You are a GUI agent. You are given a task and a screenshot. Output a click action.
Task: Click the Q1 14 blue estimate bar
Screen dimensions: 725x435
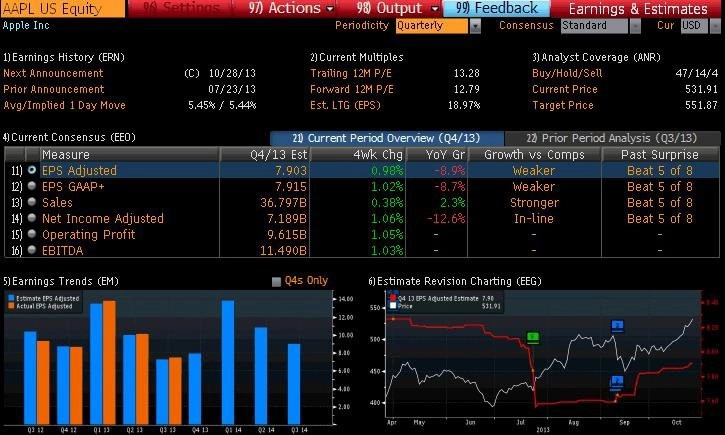[x=227, y=362]
